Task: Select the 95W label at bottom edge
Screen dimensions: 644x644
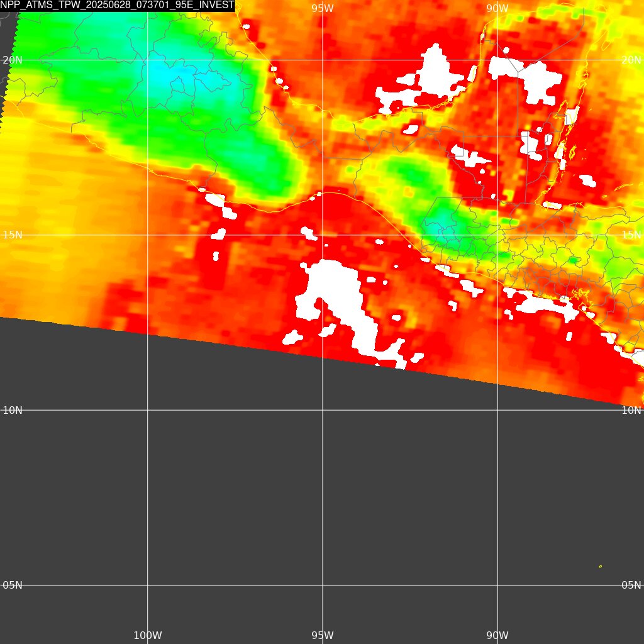Action: point(323,635)
